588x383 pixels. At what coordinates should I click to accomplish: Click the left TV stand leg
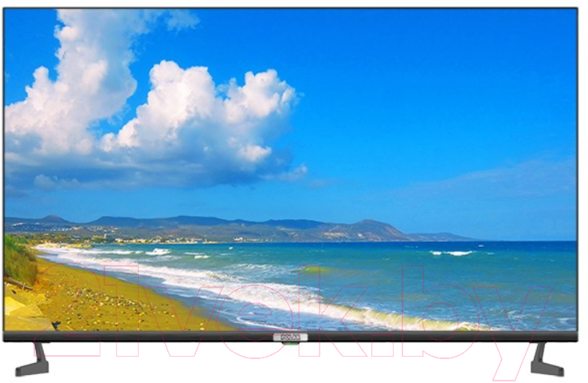point(32,359)
